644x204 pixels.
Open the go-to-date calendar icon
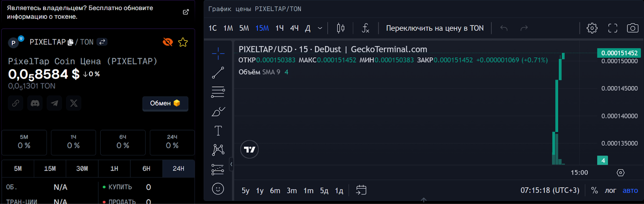(x=361, y=190)
